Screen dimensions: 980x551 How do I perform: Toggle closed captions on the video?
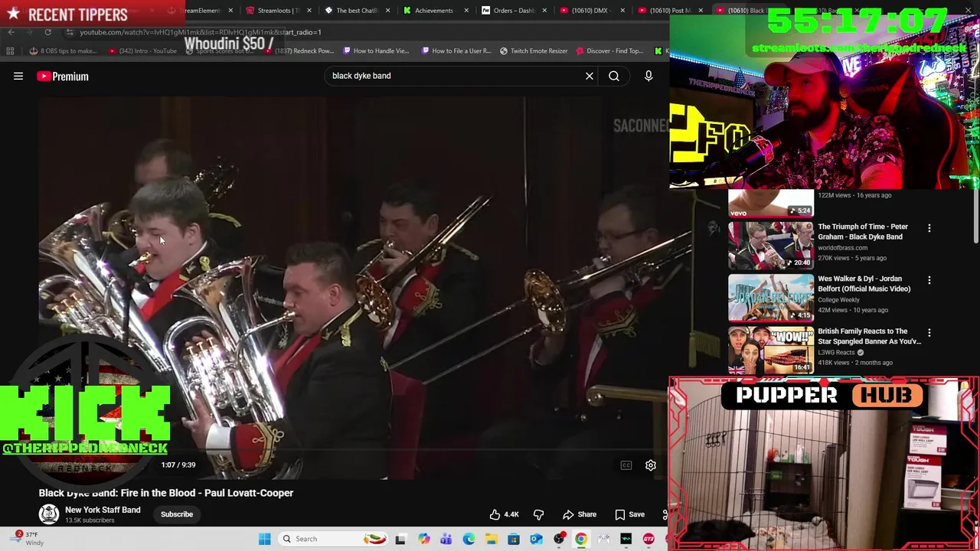pos(626,465)
